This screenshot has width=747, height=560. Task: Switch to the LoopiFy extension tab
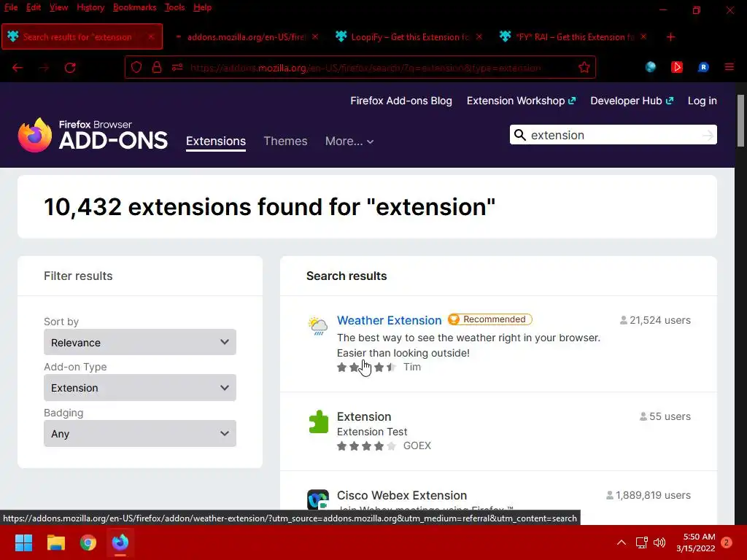pos(409,36)
